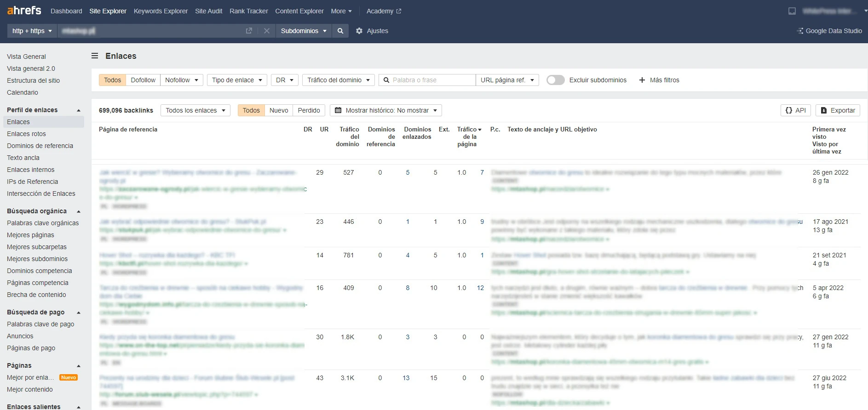The image size is (868, 410).
Task: Click the API button
Action: point(796,110)
